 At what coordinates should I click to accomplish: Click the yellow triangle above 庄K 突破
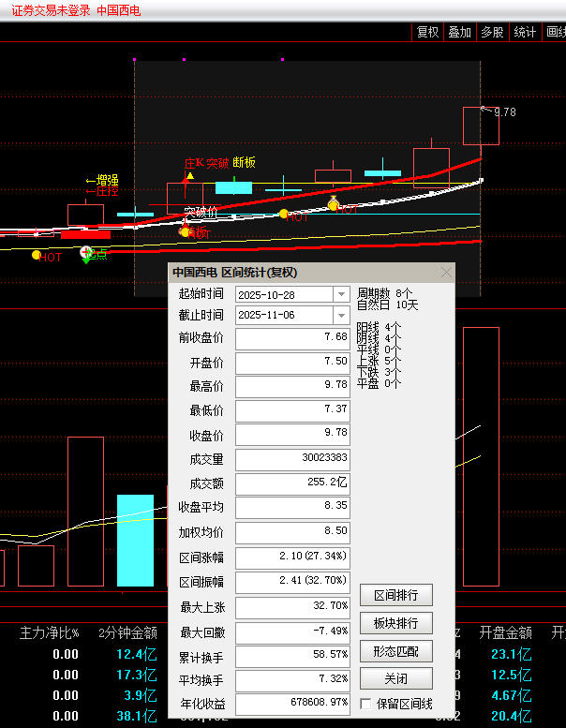pos(189,175)
